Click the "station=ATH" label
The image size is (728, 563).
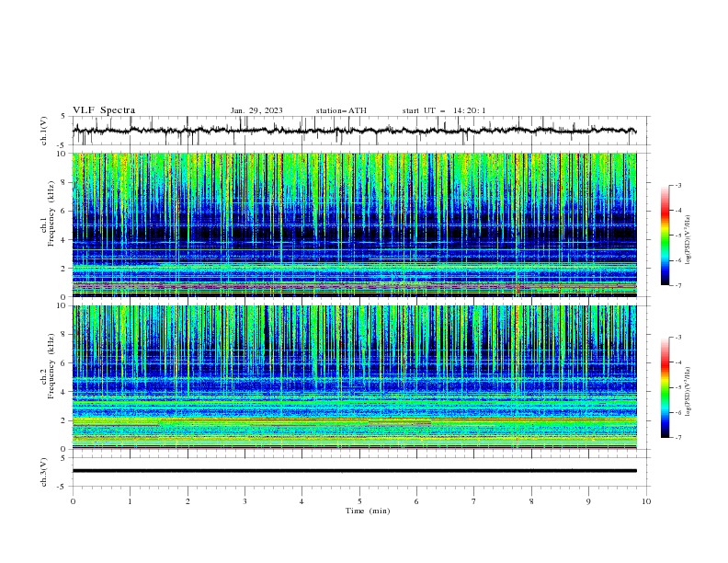coord(341,110)
